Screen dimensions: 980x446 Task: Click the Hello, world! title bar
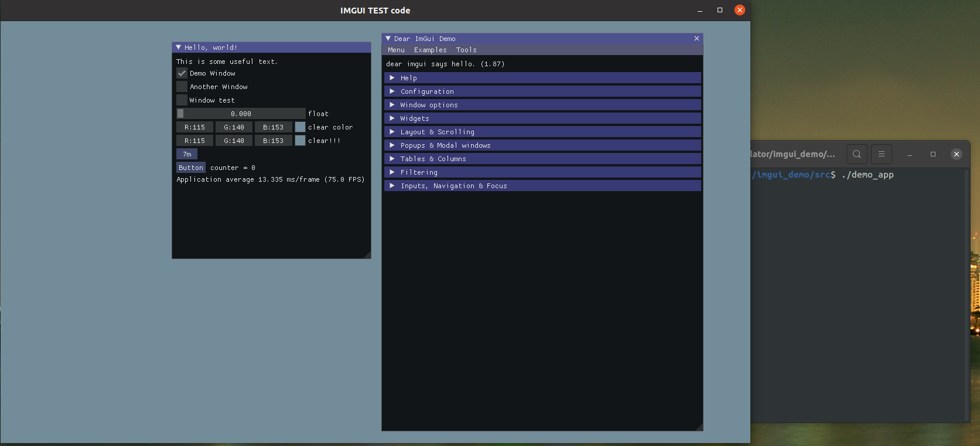(271, 47)
